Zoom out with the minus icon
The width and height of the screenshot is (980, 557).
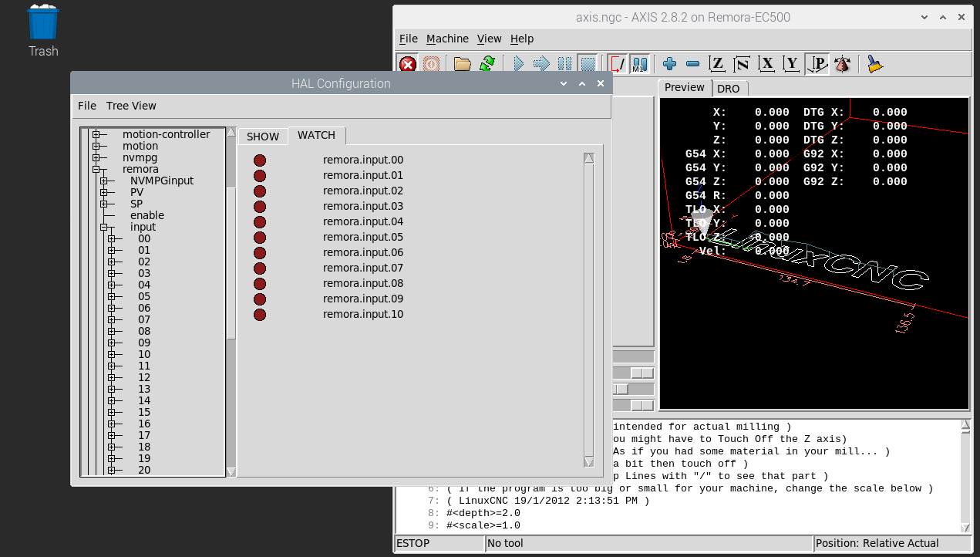pos(692,64)
